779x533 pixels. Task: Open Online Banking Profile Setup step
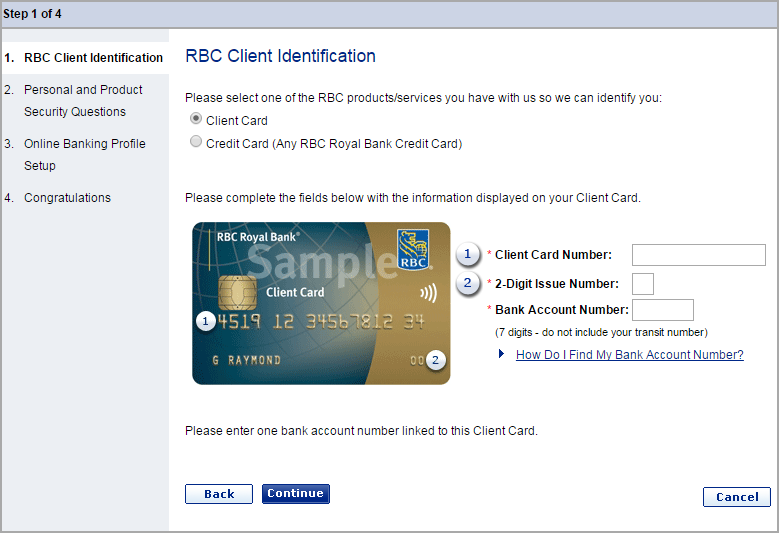[x=84, y=155]
